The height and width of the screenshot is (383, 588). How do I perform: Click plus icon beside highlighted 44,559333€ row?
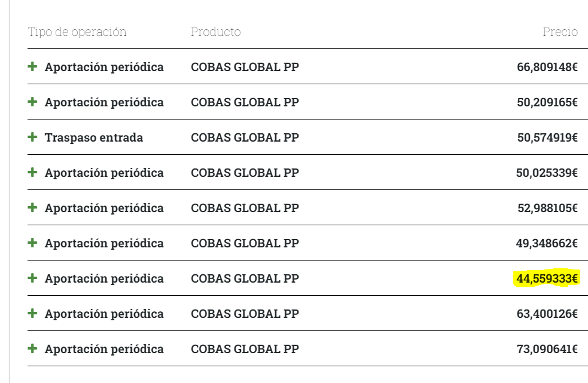pos(33,278)
